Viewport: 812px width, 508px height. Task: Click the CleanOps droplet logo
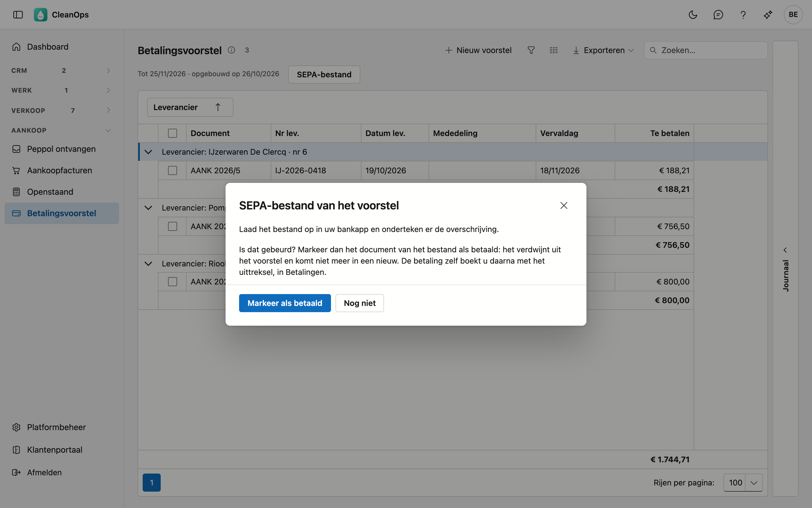[x=40, y=14]
